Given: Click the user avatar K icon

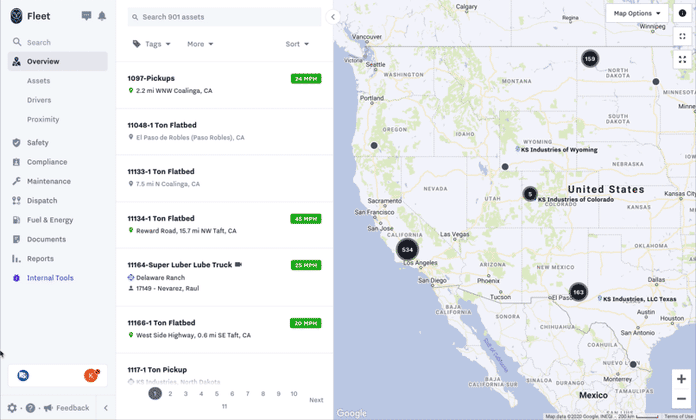Looking at the screenshot, I should (91, 375).
